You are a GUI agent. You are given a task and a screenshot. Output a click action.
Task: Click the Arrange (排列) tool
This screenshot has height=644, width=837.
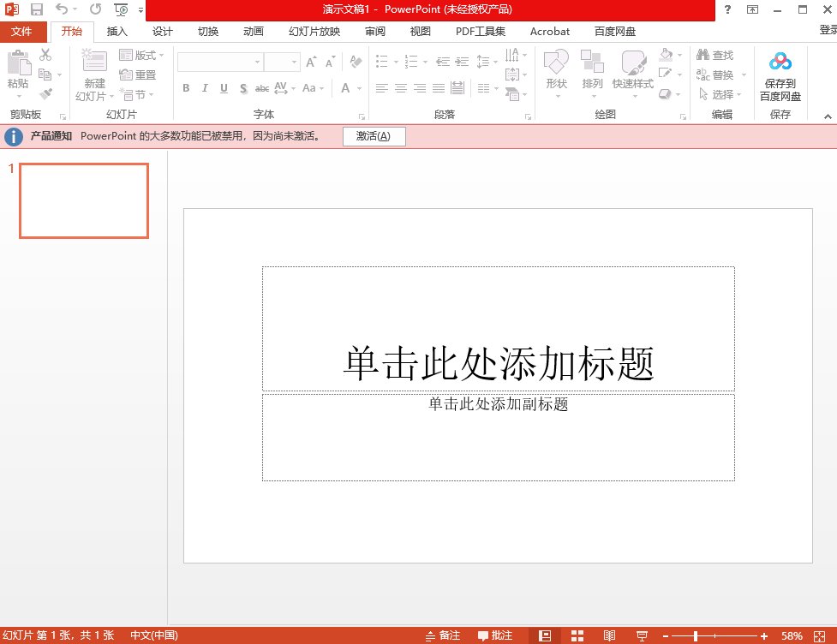click(592, 73)
